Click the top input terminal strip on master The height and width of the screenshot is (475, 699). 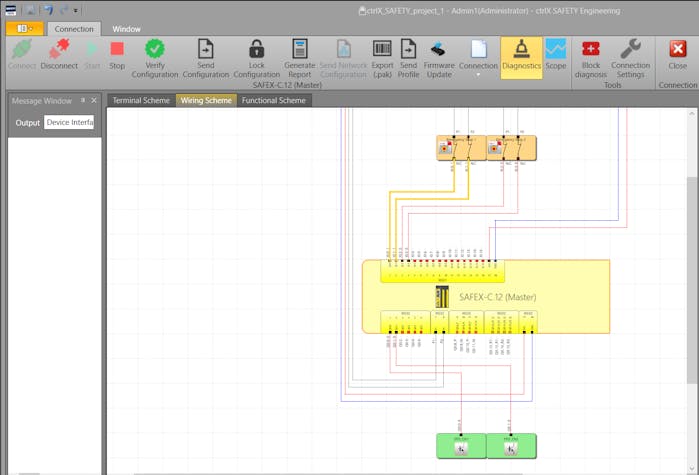point(443,271)
